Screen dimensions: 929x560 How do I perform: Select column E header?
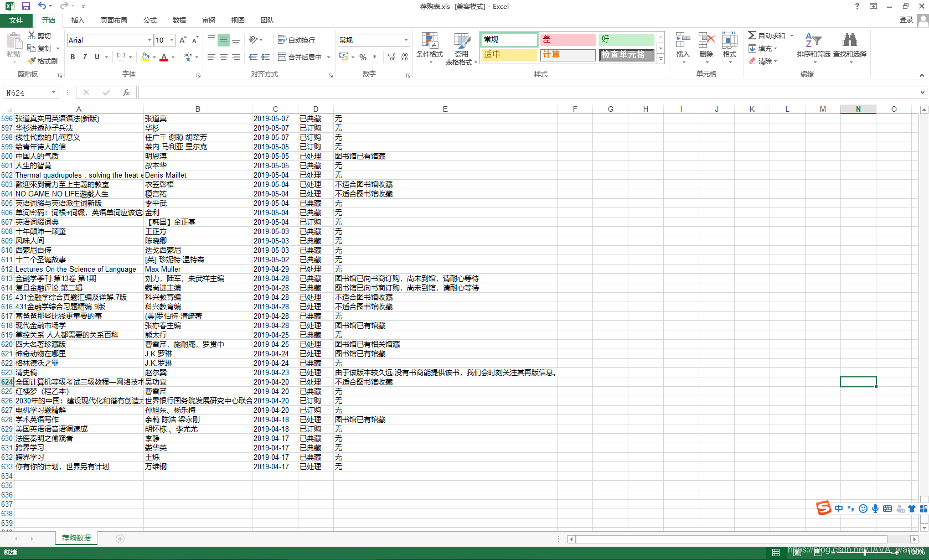(445, 109)
